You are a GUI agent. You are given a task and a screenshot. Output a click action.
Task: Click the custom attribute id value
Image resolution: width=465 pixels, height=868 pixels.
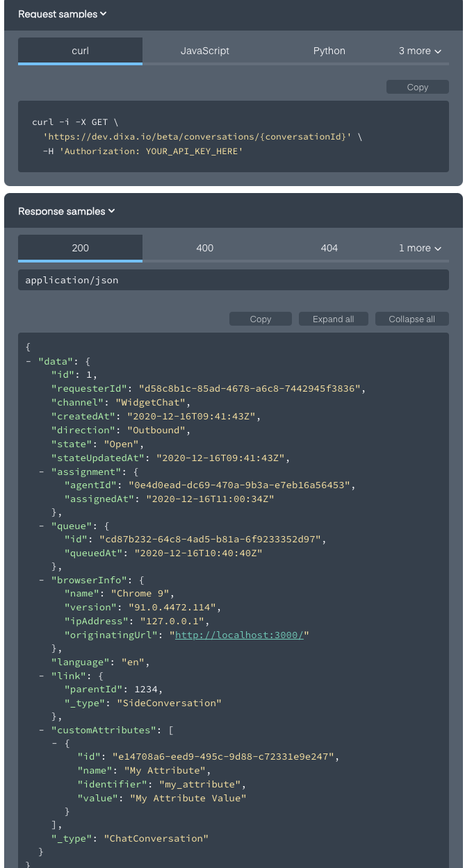pyautogui.click(x=223, y=757)
